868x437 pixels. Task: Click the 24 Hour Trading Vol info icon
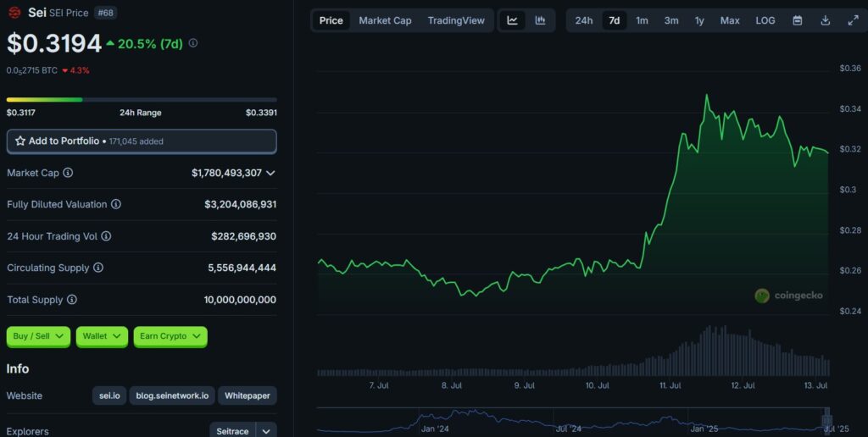pyautogui.click(x=106, y=236)
